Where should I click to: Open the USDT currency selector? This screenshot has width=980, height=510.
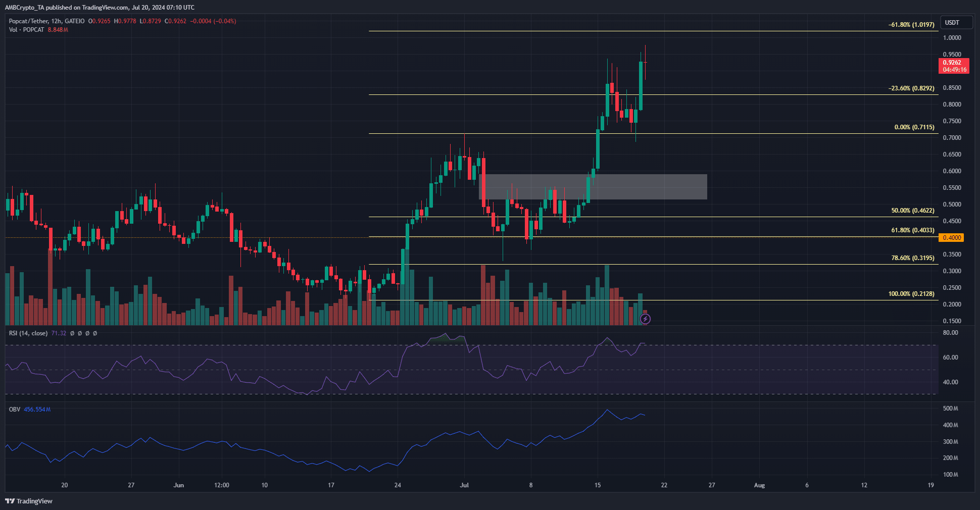pos(956,22)
